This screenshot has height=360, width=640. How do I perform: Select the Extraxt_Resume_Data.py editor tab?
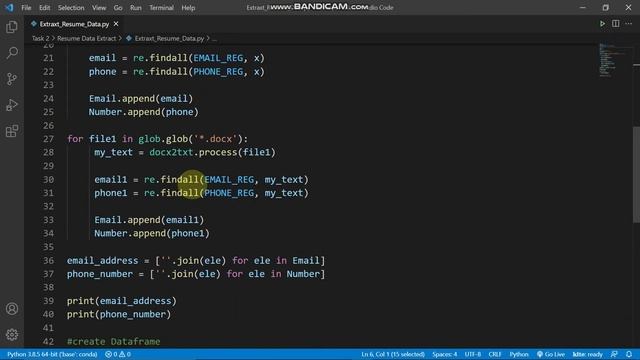pos(74,24)
